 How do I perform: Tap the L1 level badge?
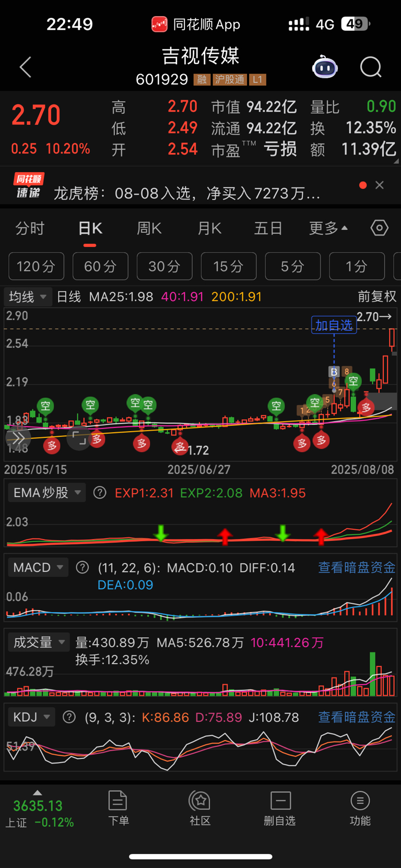tap(257, 79)
